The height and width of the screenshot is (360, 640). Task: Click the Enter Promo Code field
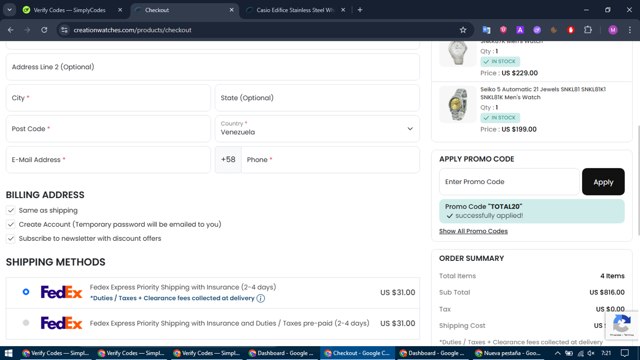tap(509, 182)
